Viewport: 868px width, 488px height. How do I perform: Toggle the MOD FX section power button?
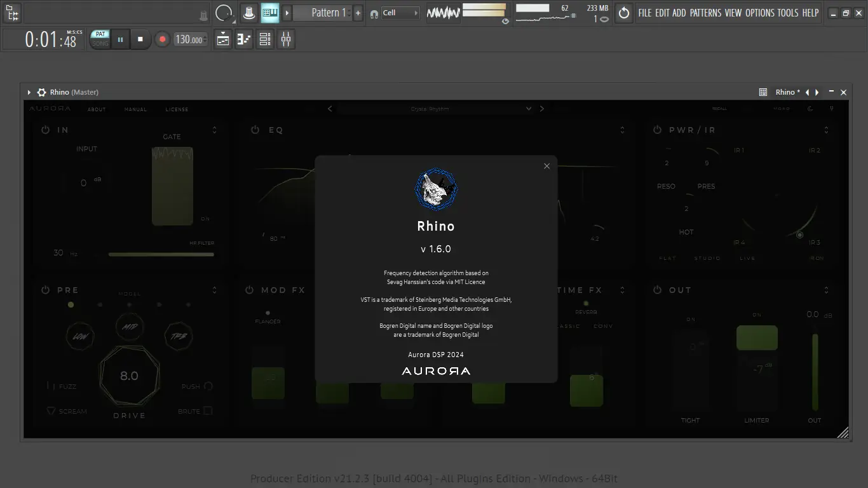(x=249, y=290)
